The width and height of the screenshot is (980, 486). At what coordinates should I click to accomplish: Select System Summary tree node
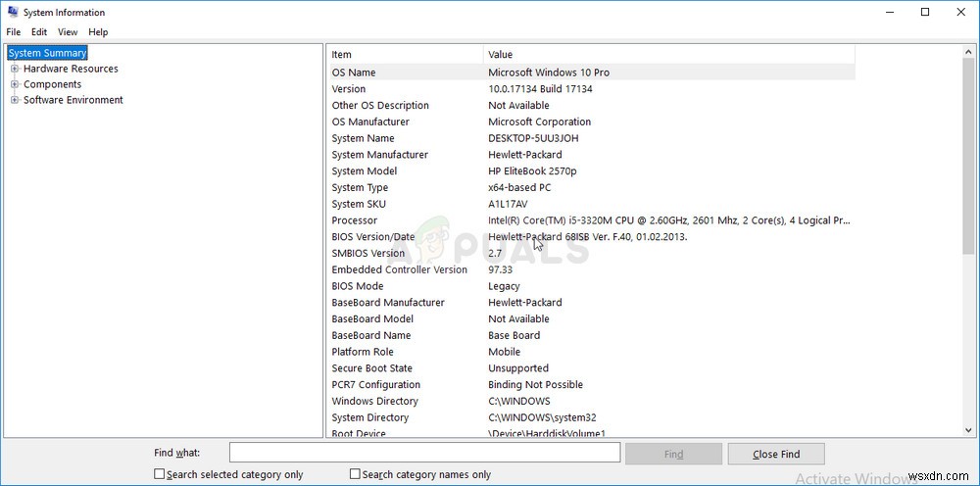(x=47, y=53)
